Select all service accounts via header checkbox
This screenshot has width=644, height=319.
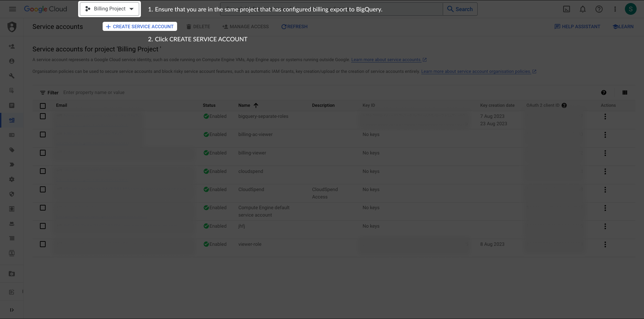tap(43, 106)
